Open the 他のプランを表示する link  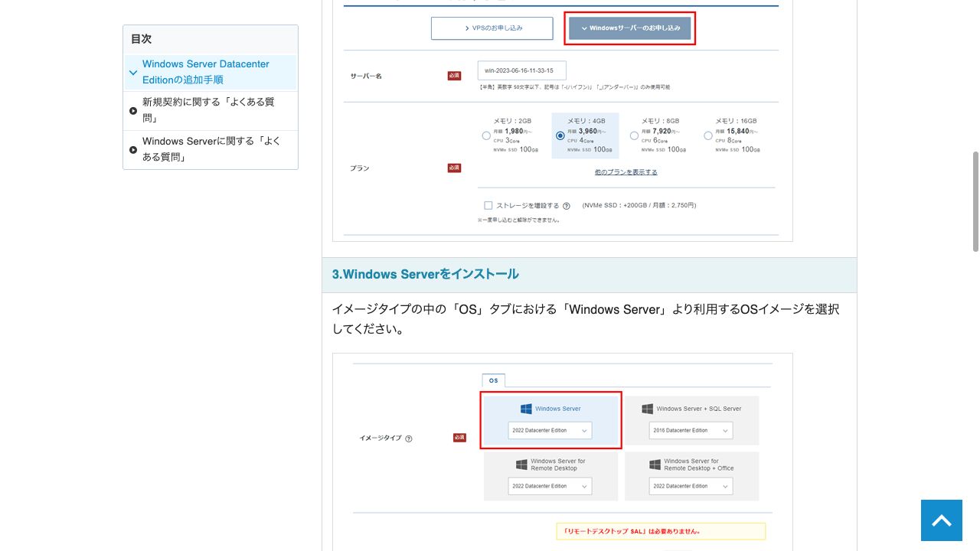(x=626, y=172)
